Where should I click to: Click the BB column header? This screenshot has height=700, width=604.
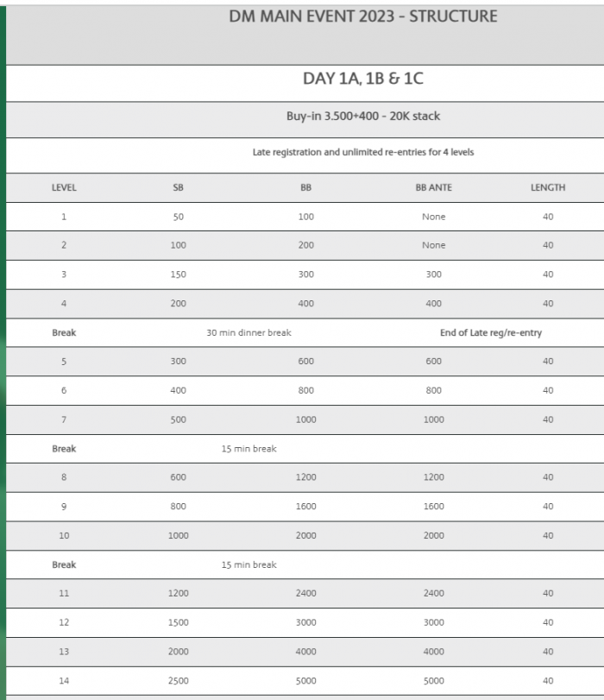click(x=305, y=187)
